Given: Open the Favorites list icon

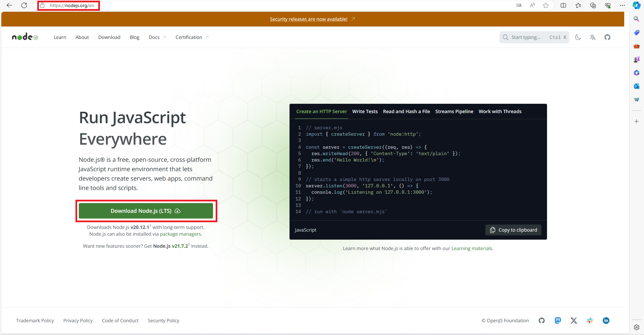Looking at the screenshot, I should pyautogui.click(x=578, y=5).
